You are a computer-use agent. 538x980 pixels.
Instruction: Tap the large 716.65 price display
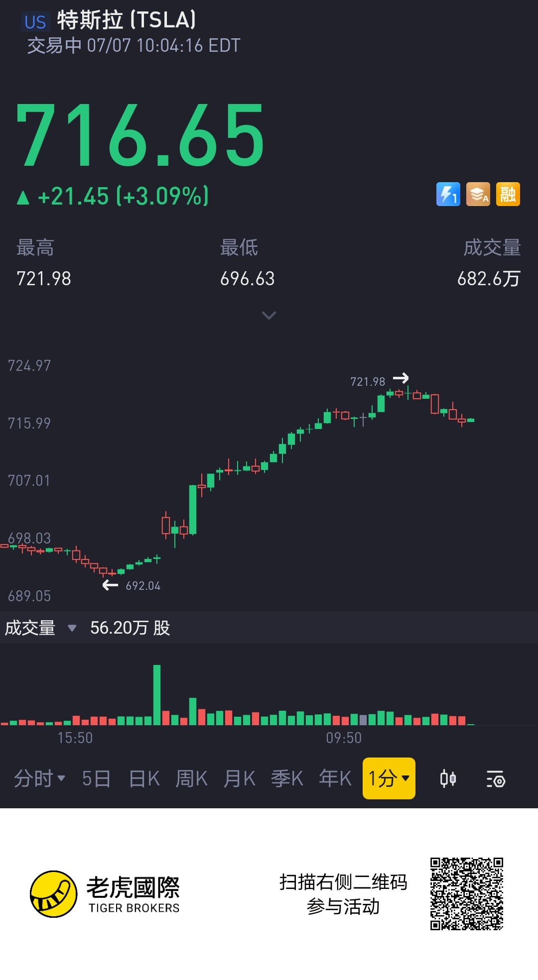pyautogui.click(x=140, y=135)
